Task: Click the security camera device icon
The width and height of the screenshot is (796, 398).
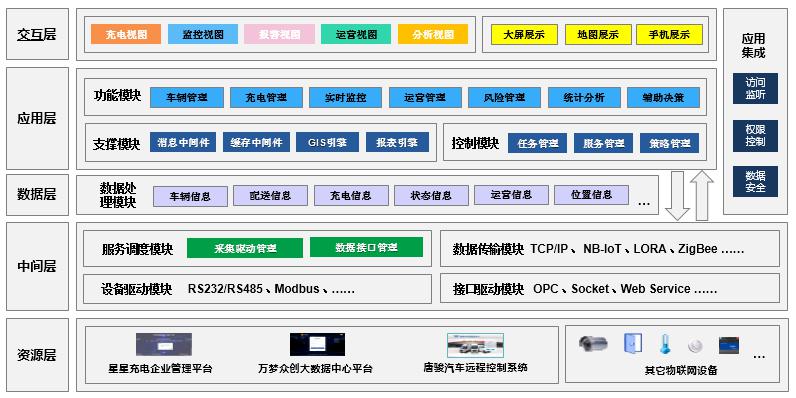Action: 593,344
